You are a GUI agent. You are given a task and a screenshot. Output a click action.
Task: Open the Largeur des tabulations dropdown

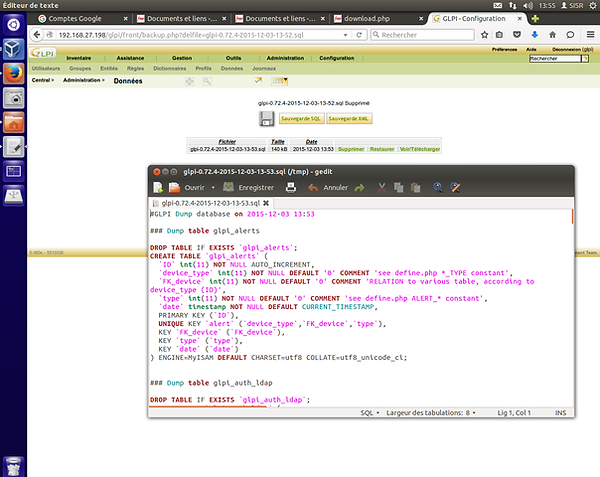tap(431, 413)
